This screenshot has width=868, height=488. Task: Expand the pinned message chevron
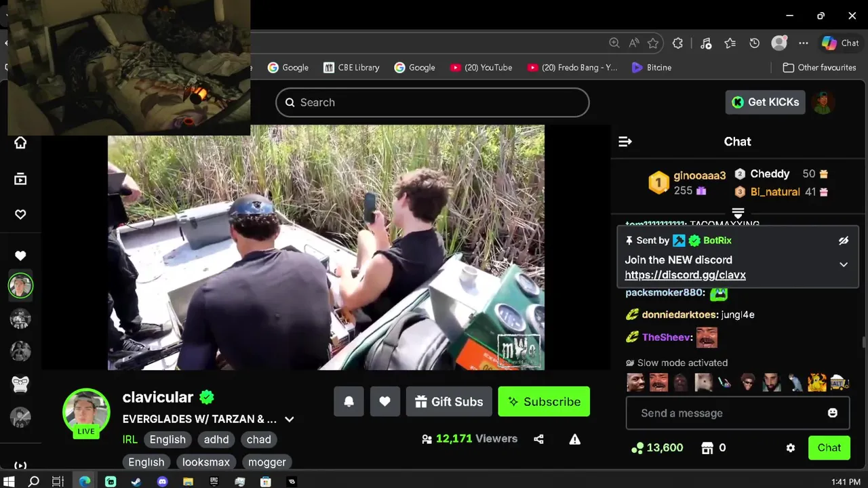[844, 264]
